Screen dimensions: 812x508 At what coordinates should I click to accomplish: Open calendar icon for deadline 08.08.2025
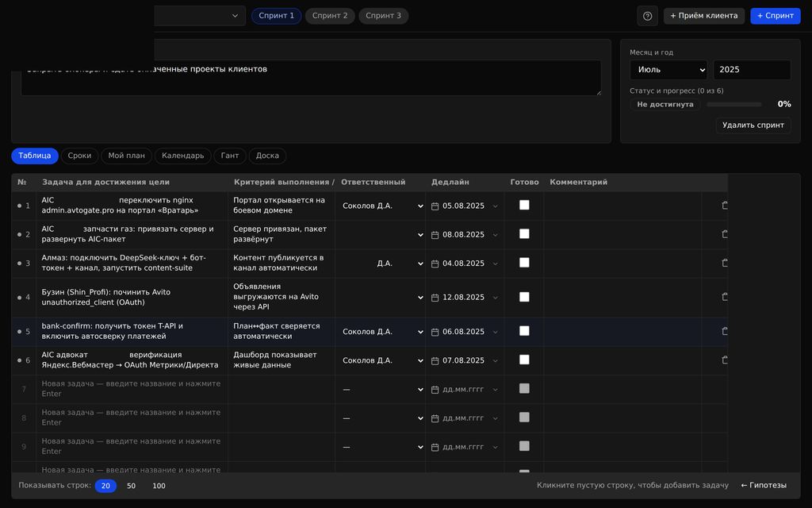point(435,235)
